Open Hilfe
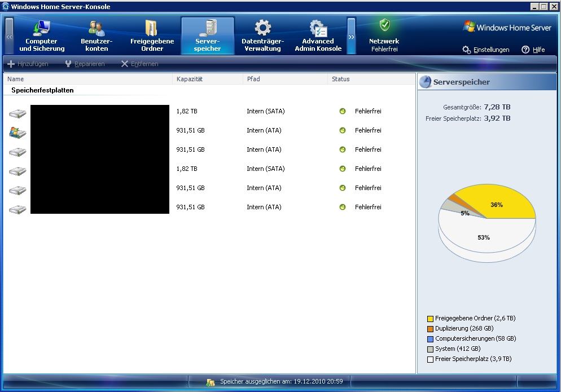The image size is (561, 392). [x=538, y=50]
